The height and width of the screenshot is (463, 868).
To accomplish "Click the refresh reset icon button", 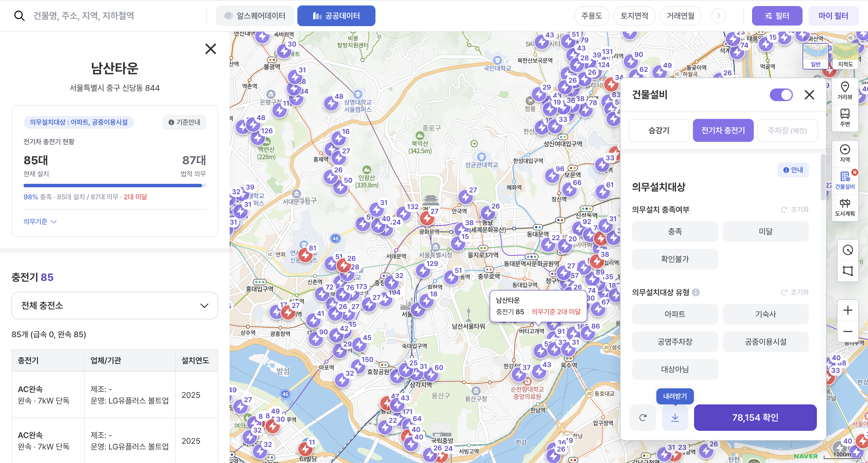I will click(x=643, y=418).
